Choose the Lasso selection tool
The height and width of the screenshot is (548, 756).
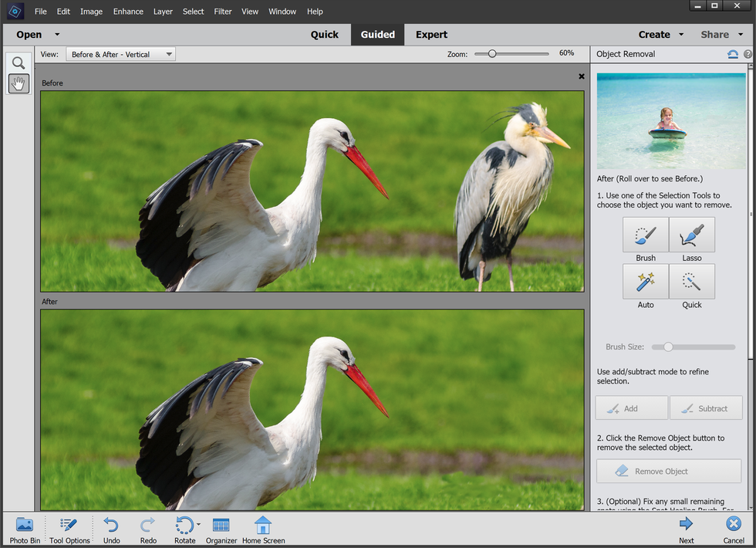point(692,235)
